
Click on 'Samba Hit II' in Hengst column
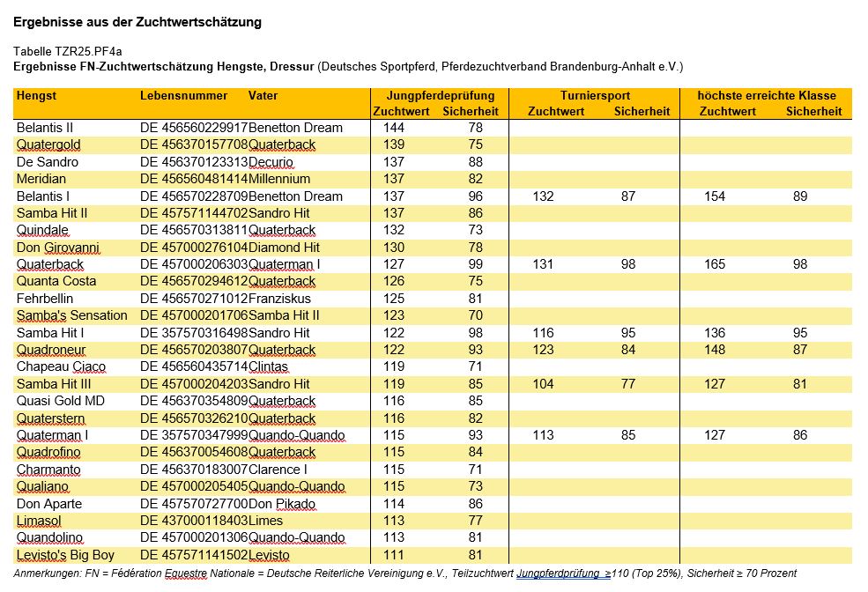(x=52, y=213)
